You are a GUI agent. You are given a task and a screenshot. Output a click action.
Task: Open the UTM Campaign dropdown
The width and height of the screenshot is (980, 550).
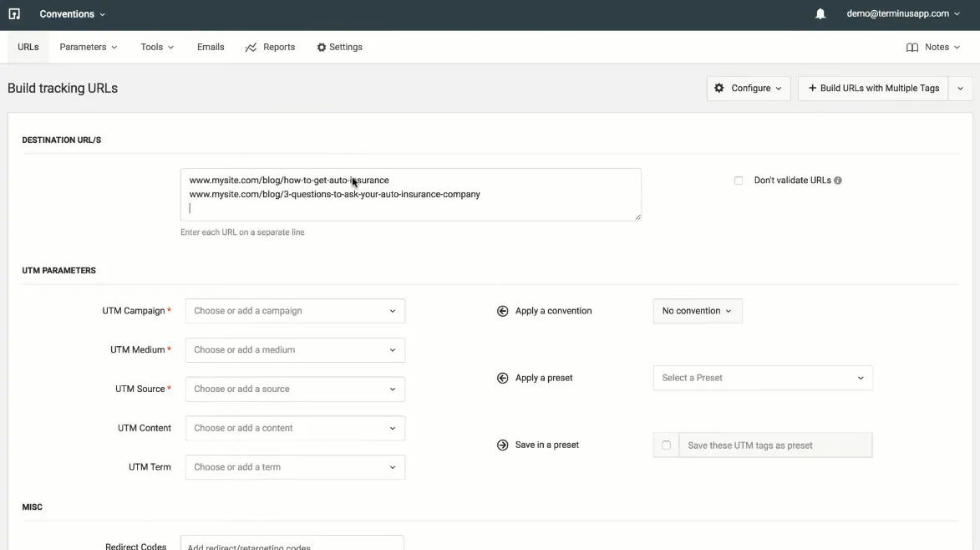coord(295,311)
